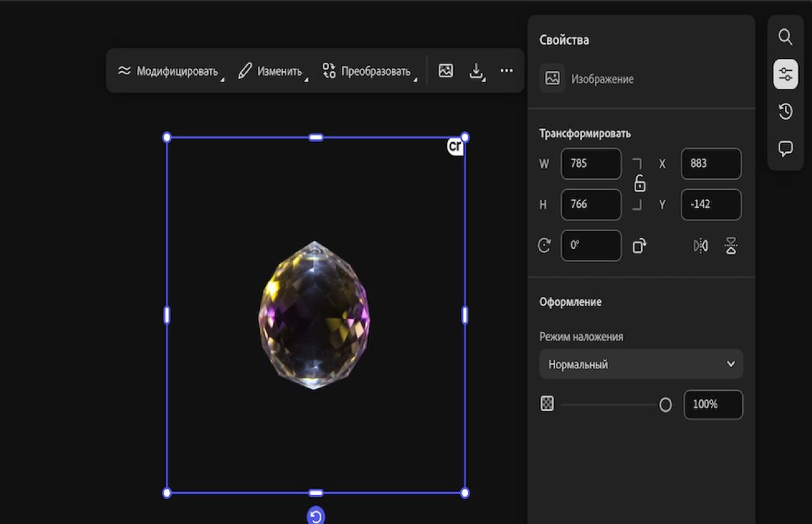Open the three-dots more options menu
The height and width of the screenshot is (524, 812).
(507, 70)
